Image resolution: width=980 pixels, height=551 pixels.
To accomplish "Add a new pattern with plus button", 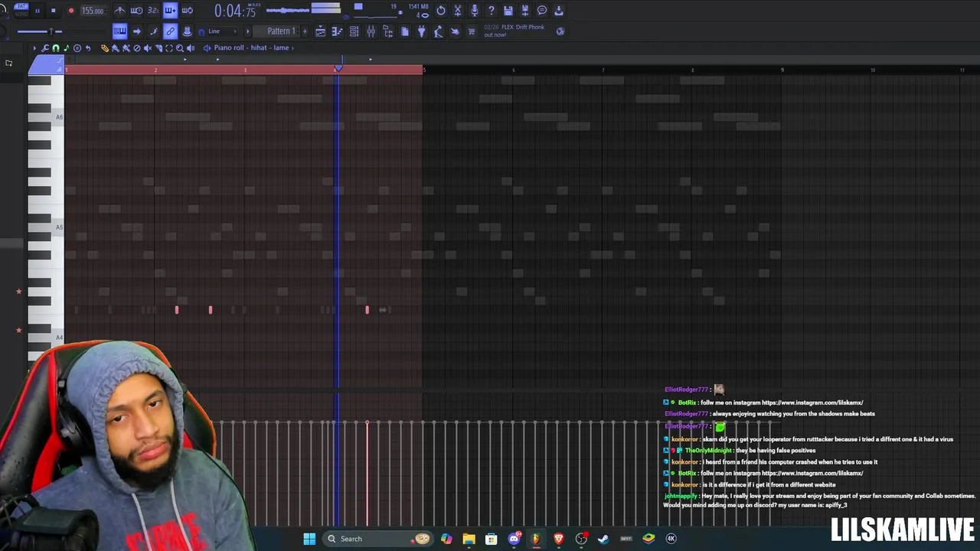I will [305, 31].
